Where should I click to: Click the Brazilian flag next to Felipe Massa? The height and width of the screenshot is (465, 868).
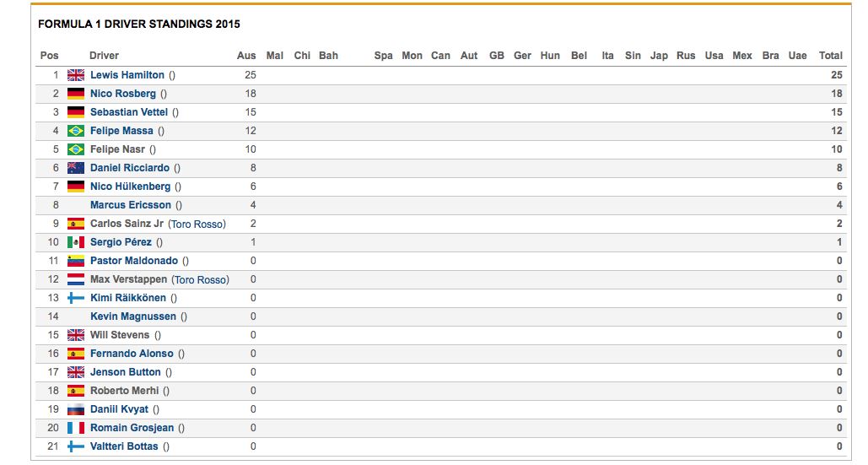(76, 131)
